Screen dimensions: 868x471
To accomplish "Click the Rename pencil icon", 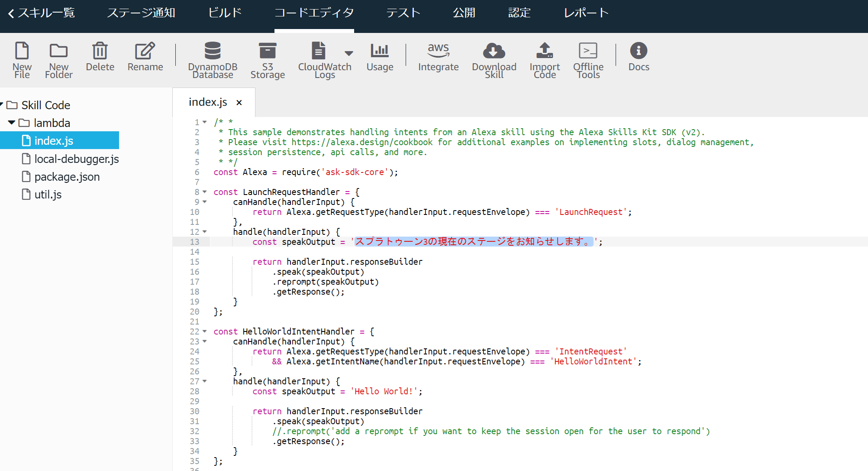I will (145, 51).
